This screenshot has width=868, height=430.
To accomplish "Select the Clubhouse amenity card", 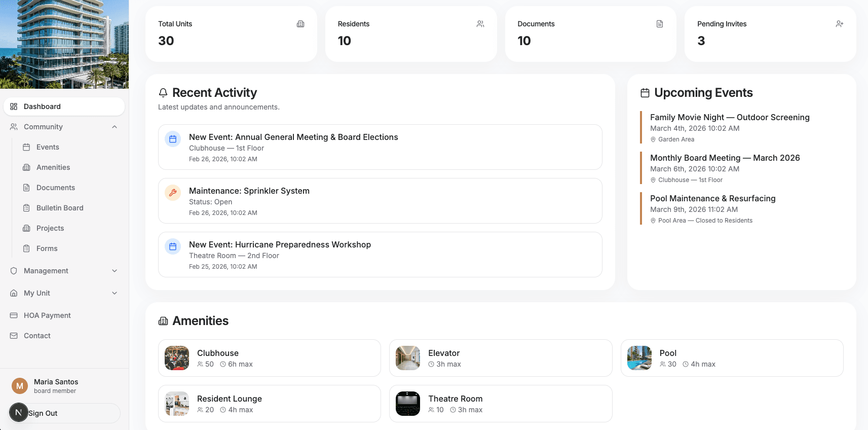I will point(270,358).
